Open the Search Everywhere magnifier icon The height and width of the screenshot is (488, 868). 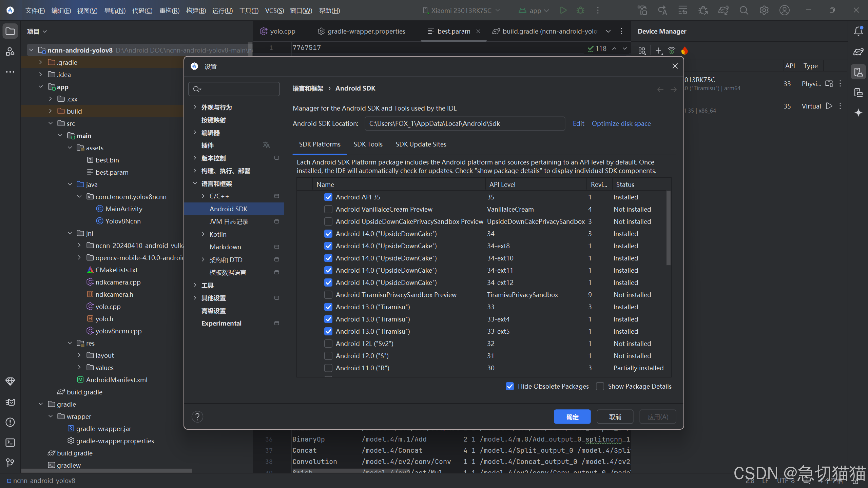click(x=744, y=11)
